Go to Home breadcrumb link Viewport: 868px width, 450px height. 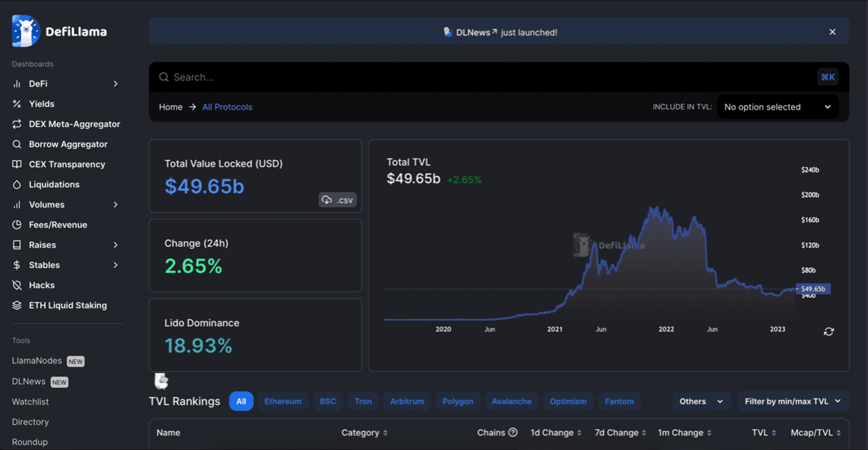point(171,107)
